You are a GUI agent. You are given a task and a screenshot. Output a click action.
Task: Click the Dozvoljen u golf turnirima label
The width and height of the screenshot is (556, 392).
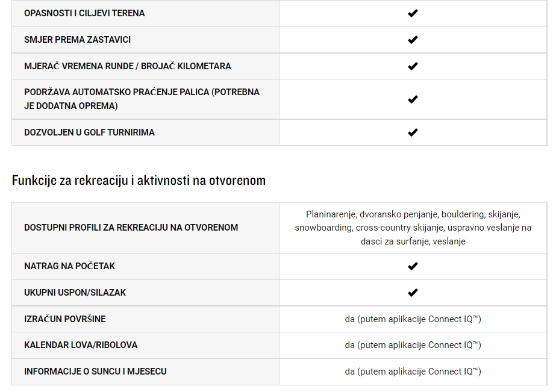[89, 132]
